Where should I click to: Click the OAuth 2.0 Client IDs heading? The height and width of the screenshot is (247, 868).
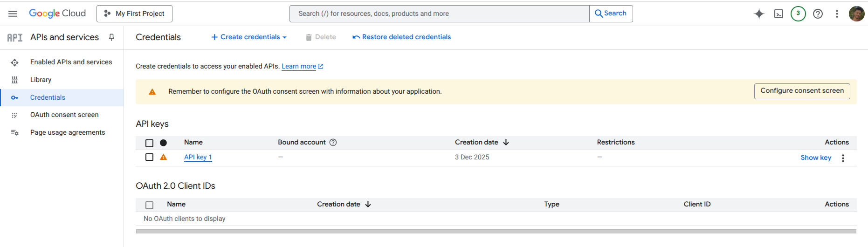click(x=175, y=186)
